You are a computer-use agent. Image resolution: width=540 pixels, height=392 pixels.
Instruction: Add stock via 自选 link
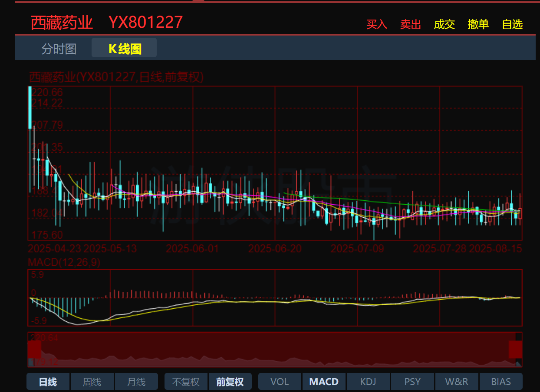tap(512, 24)
